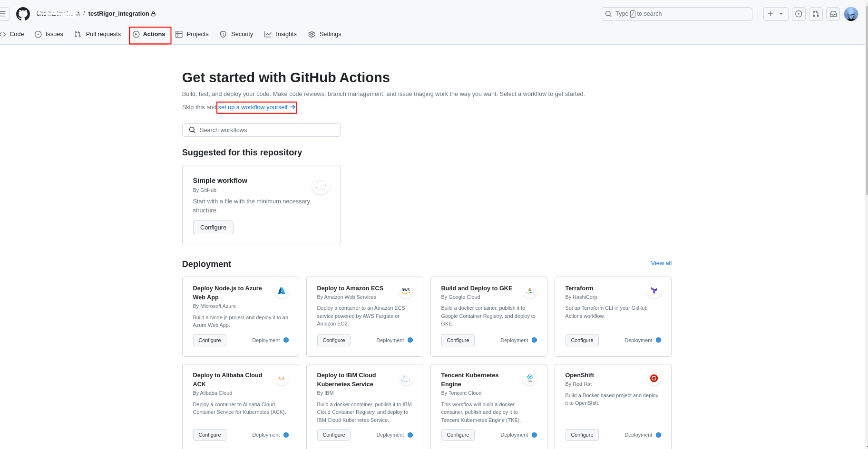Click the Terraform logo icon
Screen dimensions: 868x449
(x=654, y=290)
